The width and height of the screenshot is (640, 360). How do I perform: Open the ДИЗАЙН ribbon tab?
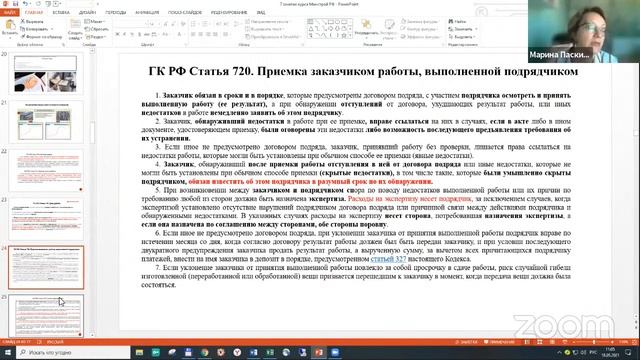[x=87, y=12]
